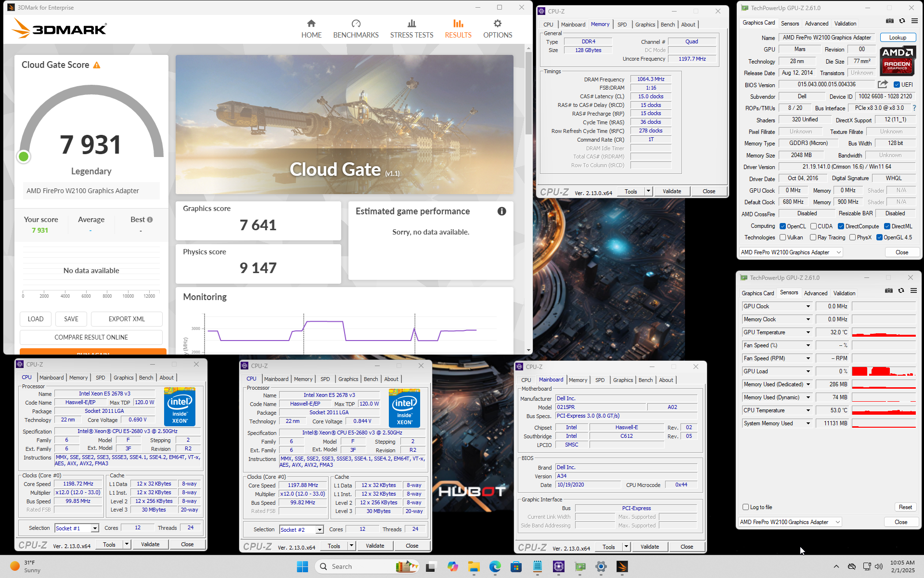
Task: Click BIOS share/export icon in GPU-Z
Action: pos(882,84)
